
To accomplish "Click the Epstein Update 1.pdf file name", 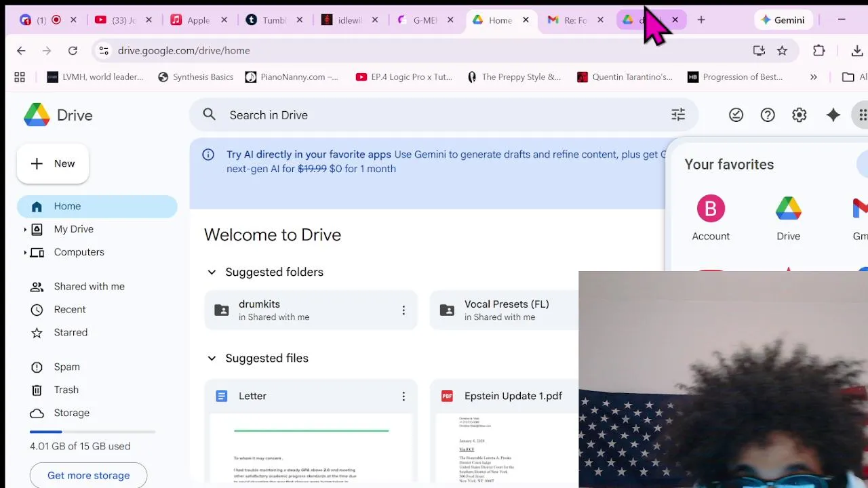I will coord(513,396).
